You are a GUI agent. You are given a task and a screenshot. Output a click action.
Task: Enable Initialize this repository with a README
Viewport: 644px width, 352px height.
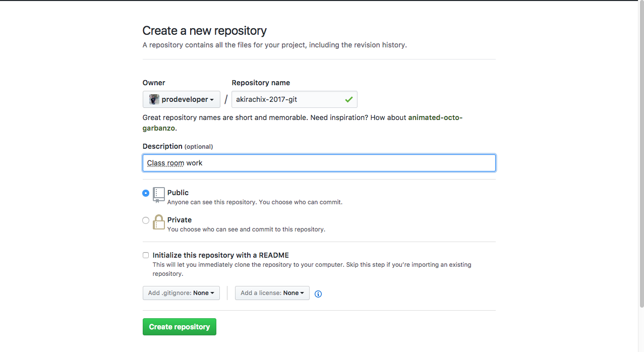point(146,255)
